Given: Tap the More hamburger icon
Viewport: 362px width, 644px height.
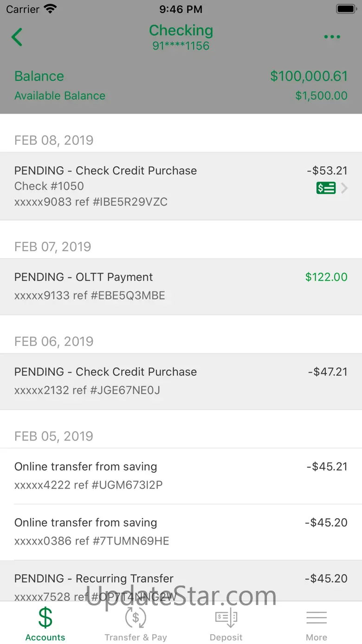Looking at the screenshot, I should (317, 618).
